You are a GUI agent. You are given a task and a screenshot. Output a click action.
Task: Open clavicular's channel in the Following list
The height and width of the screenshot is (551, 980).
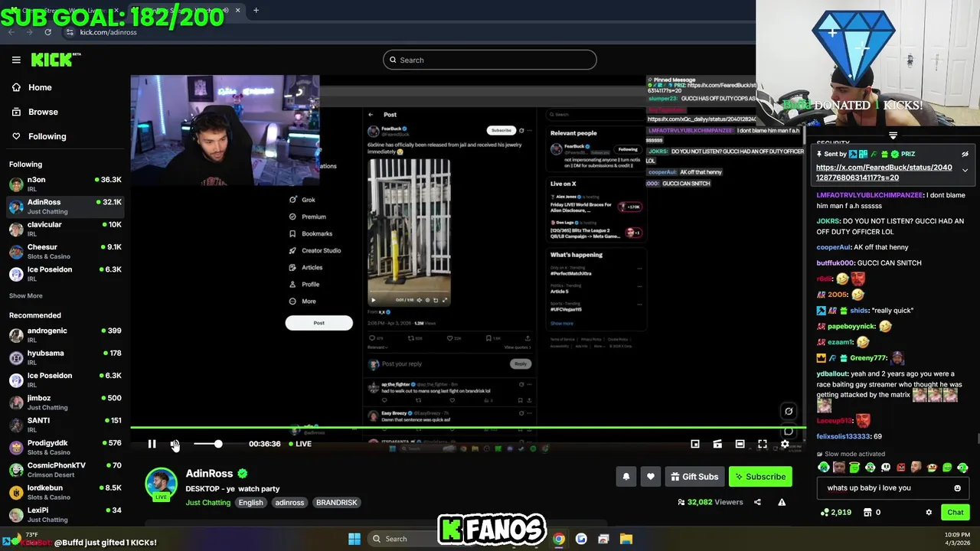(x=65, y=229)
